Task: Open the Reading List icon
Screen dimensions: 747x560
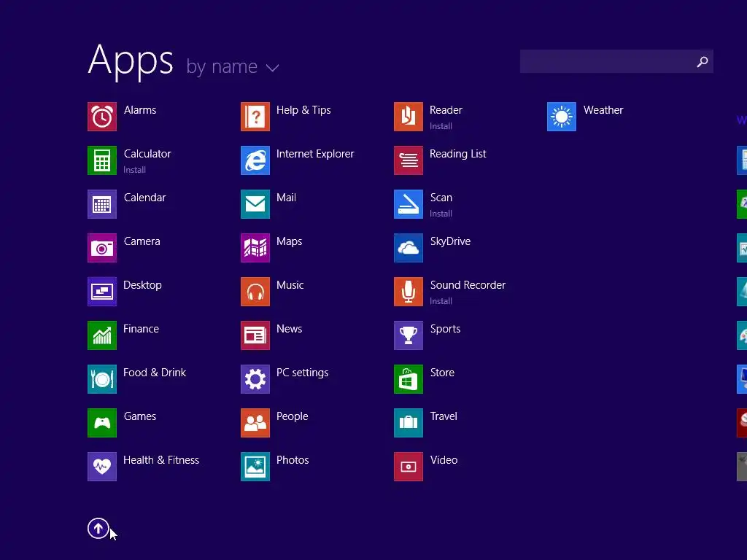Action: tap(409, 160)
